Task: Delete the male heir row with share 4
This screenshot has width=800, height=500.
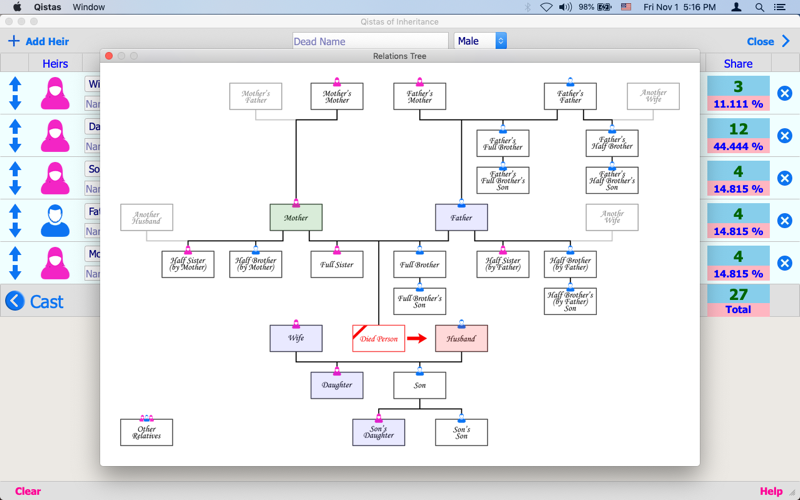Action: point(785,220)
